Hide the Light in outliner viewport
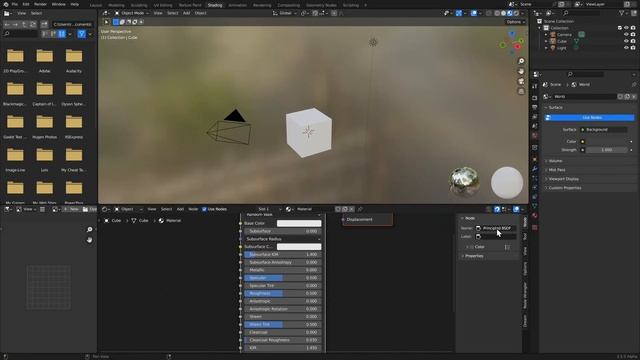This screenshot has height=360, width=640. click(x=626, y=48)
